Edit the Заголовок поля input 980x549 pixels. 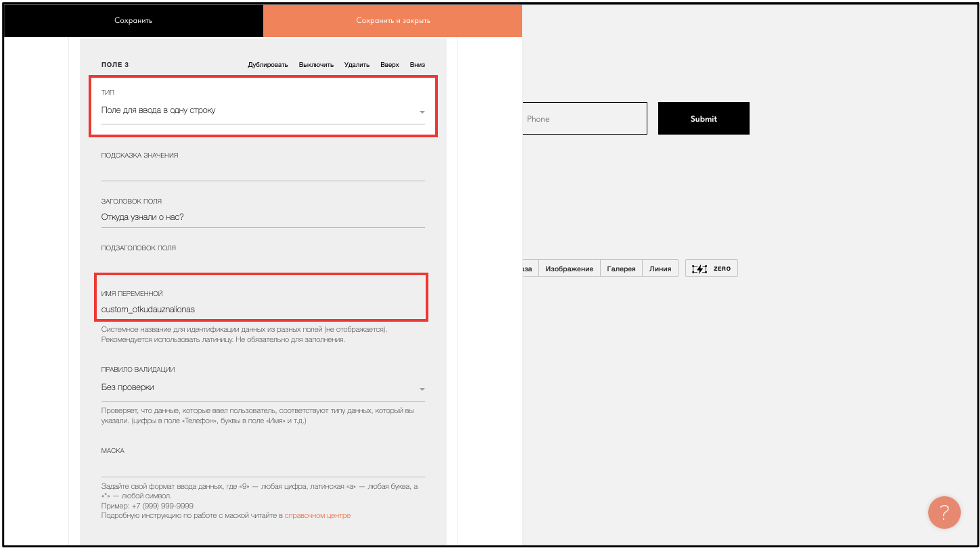point(263,217)
